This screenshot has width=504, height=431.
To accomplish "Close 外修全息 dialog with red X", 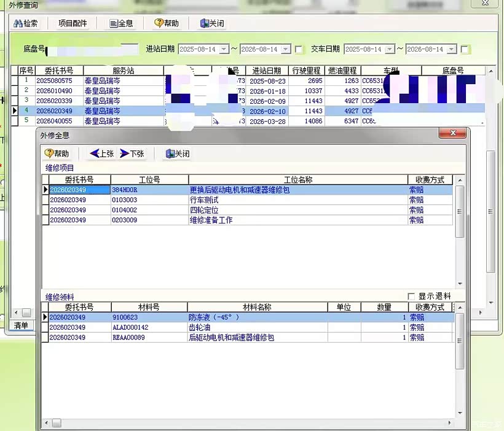I will pyautogui.click(x=452, y=133).
